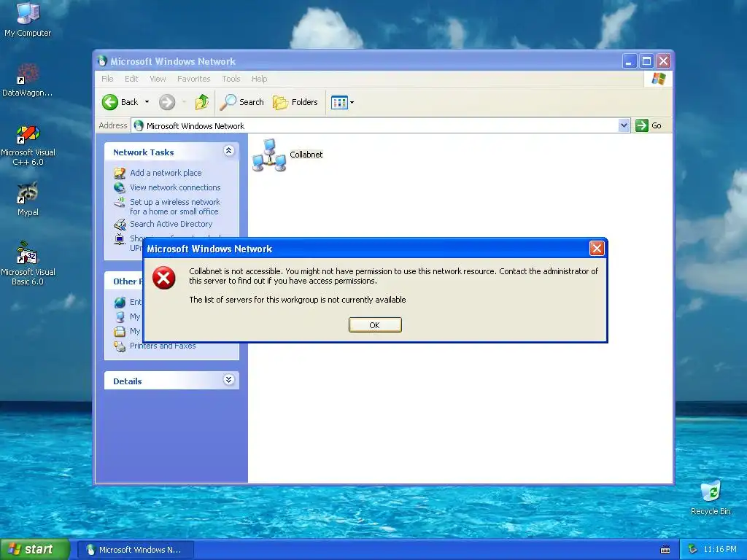Click the UPnP devices icon in Network Tasks
This screenshot has height=560, width=747.
point(120,239)
